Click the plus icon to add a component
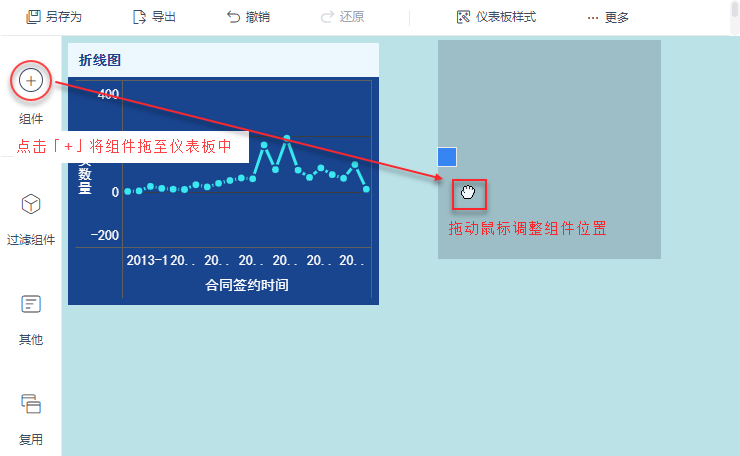The height and width of the screenshot is (456, 740). coord(31,80)
